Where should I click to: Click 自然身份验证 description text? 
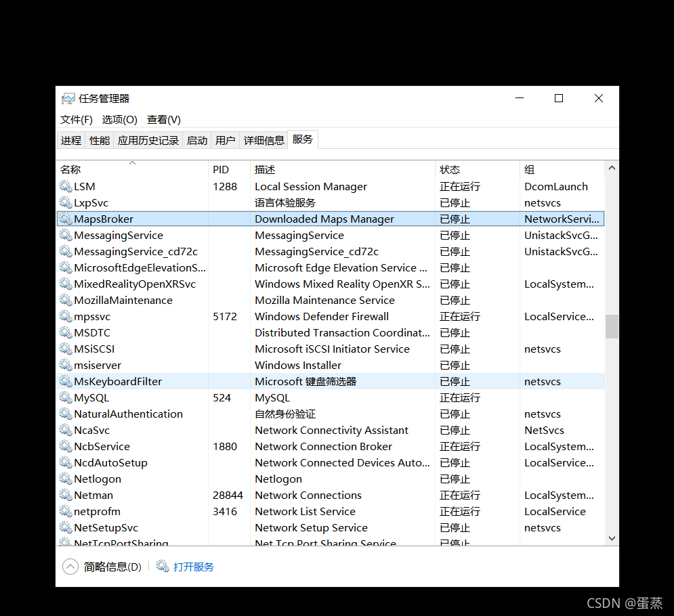click(285, 414)
